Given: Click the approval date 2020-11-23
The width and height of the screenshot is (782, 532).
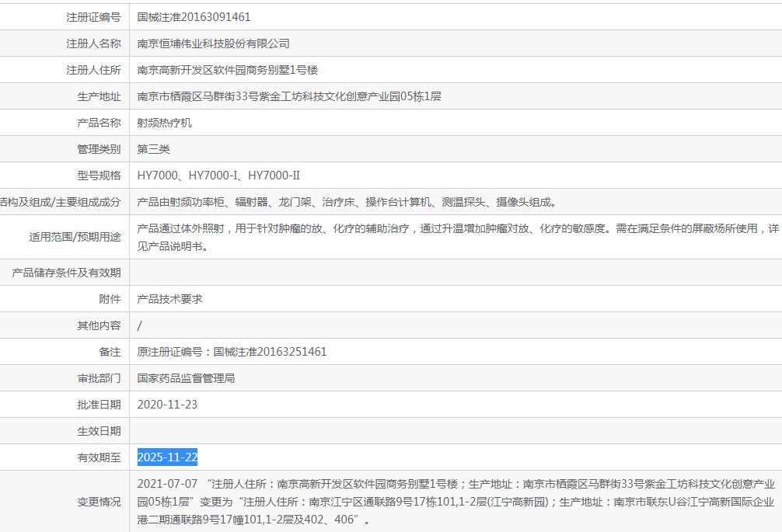Looking at the screenshot, I should [168, 405].
